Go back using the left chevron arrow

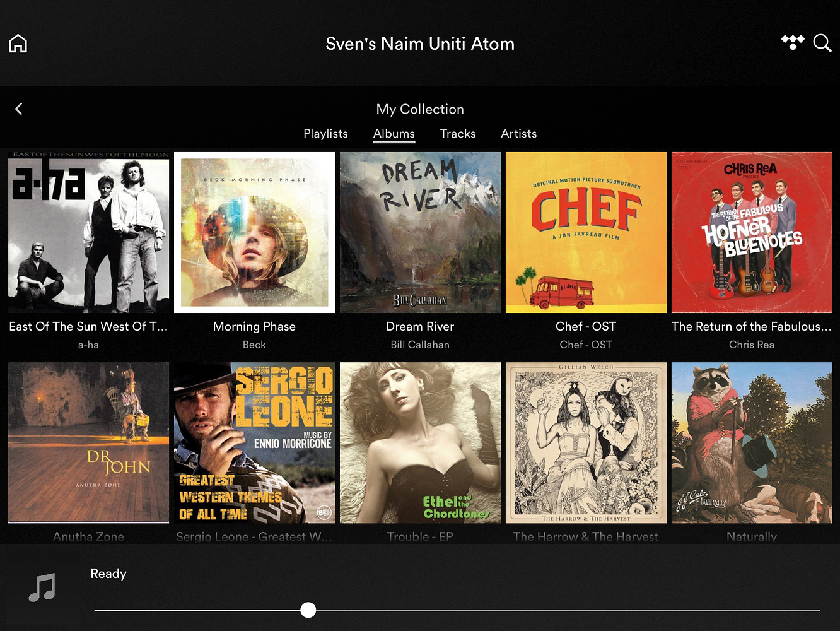click(18, 109)
